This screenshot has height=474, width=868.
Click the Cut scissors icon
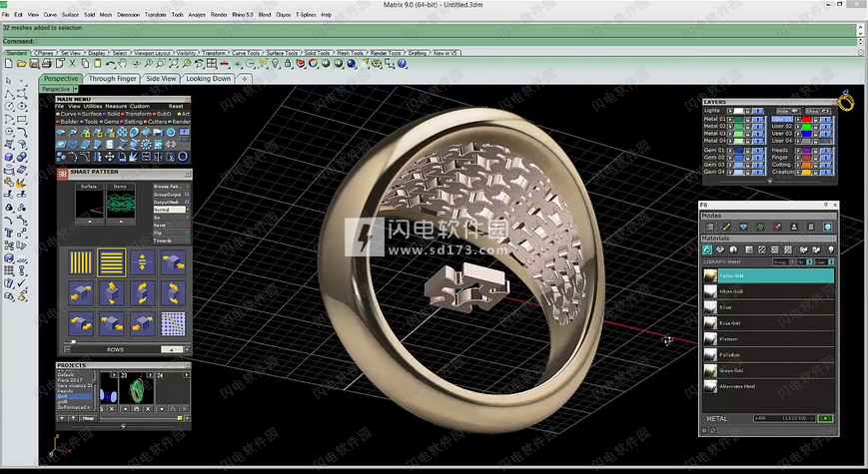72,64
